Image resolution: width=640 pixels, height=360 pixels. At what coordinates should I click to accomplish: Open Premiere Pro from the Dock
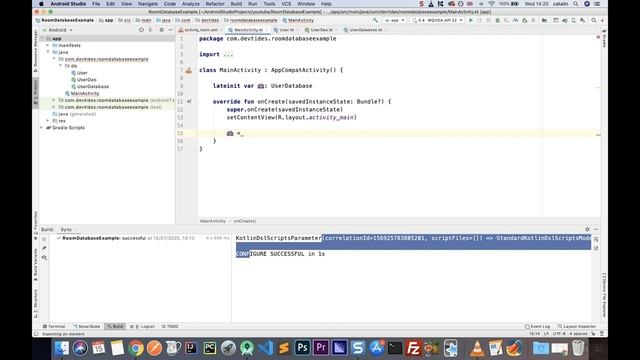point(321,348)
